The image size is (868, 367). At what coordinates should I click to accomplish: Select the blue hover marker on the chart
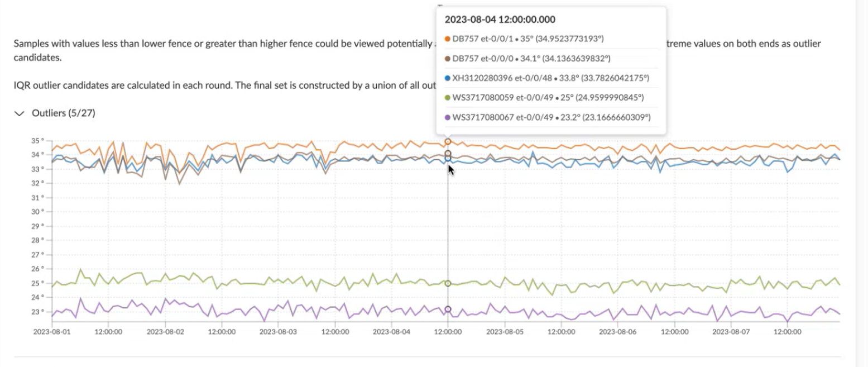[448, 159]
